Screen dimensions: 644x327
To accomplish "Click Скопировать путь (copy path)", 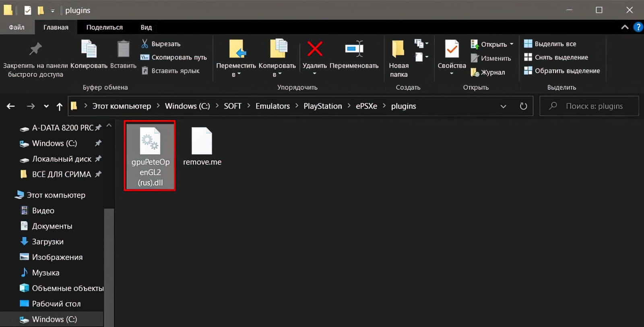I will point(174,57).
